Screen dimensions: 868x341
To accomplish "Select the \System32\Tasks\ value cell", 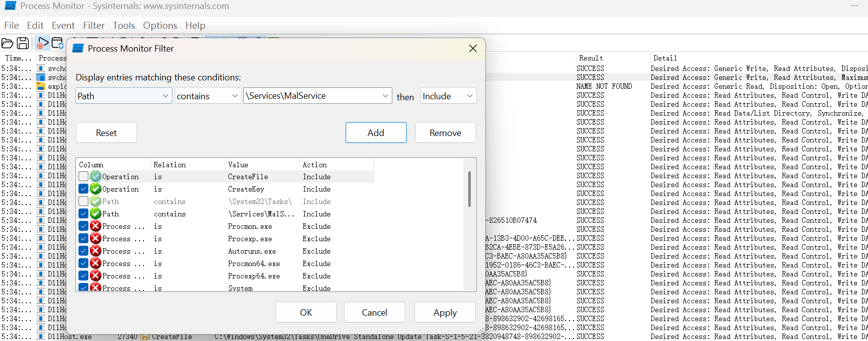I will pos(260,202).
